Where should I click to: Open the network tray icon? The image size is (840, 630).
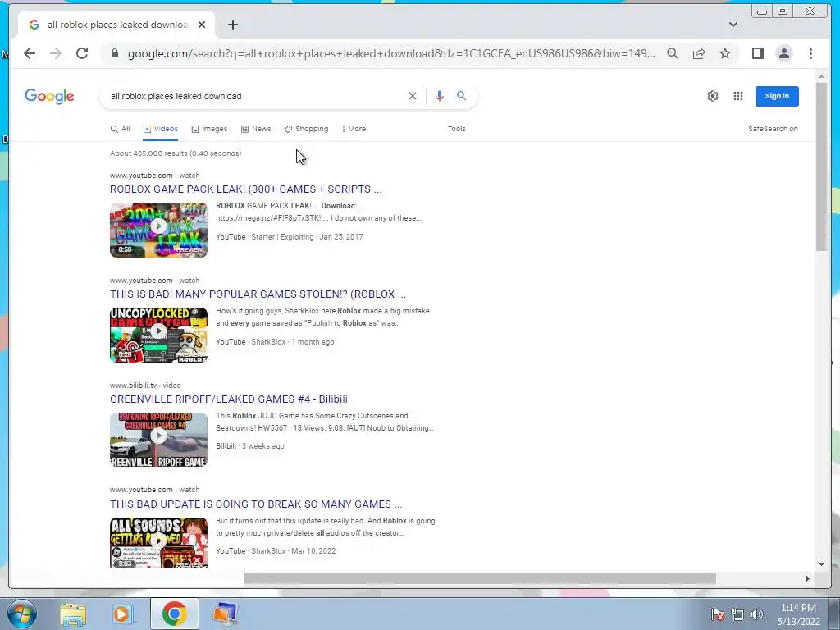click(x=737, y=614)
